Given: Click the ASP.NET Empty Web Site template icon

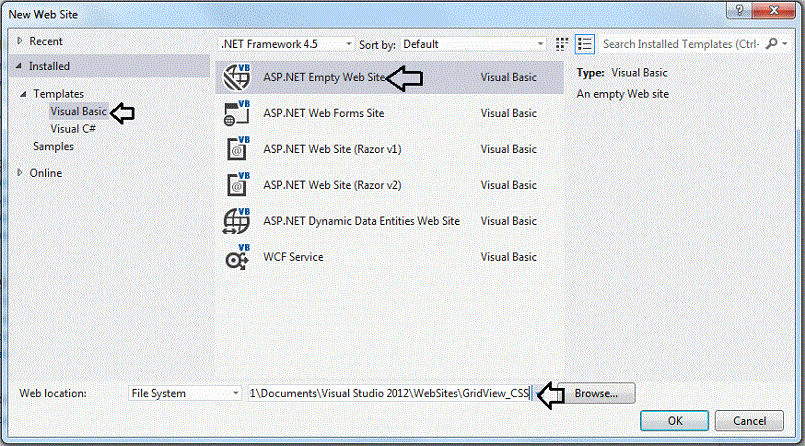Looking at the screenshot, I should point(237,77).
